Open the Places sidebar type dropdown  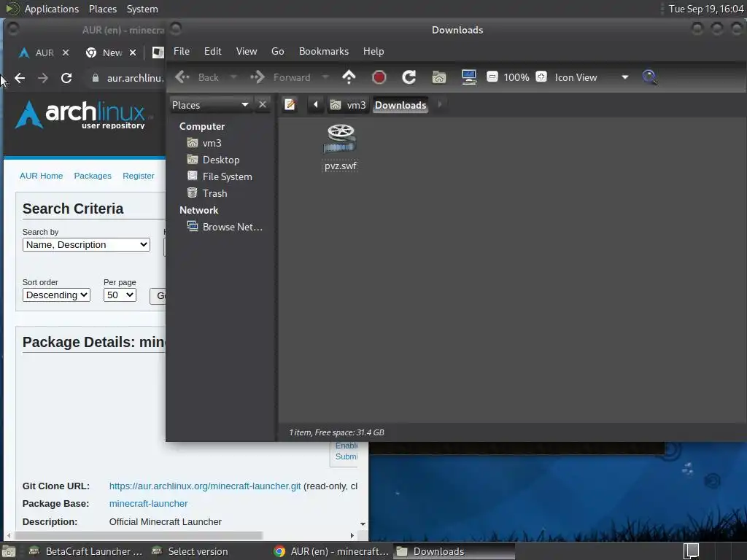[211, 105]
